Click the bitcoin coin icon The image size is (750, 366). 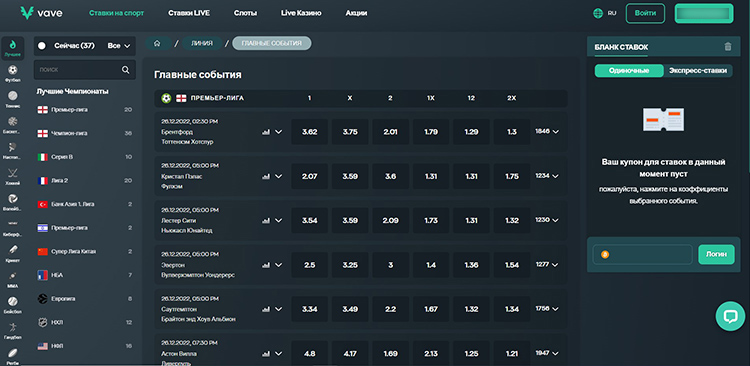tap(605, 255)
